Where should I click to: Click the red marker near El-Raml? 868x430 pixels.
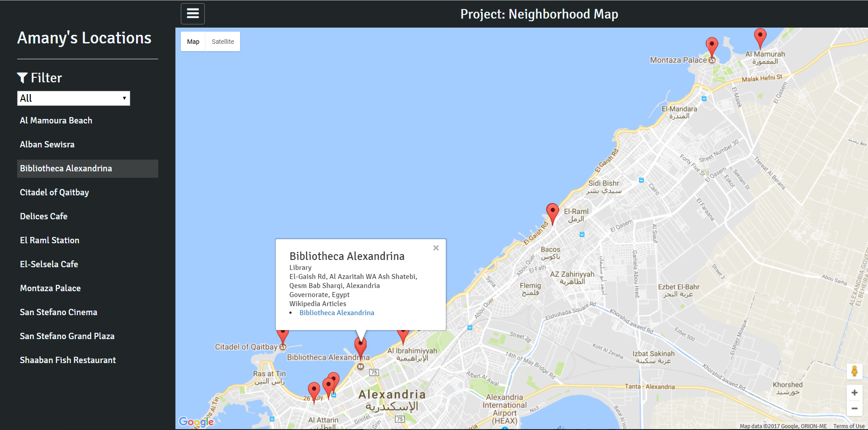point(552,214)
